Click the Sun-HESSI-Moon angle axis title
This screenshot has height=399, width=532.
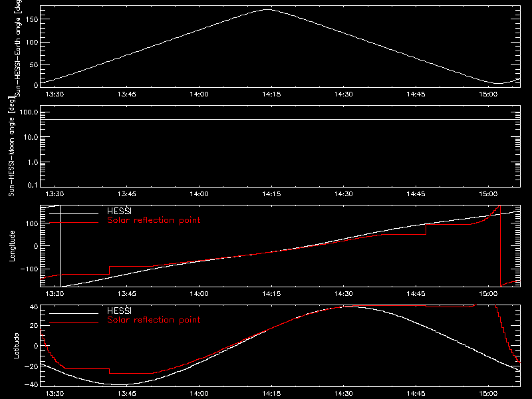11,146
